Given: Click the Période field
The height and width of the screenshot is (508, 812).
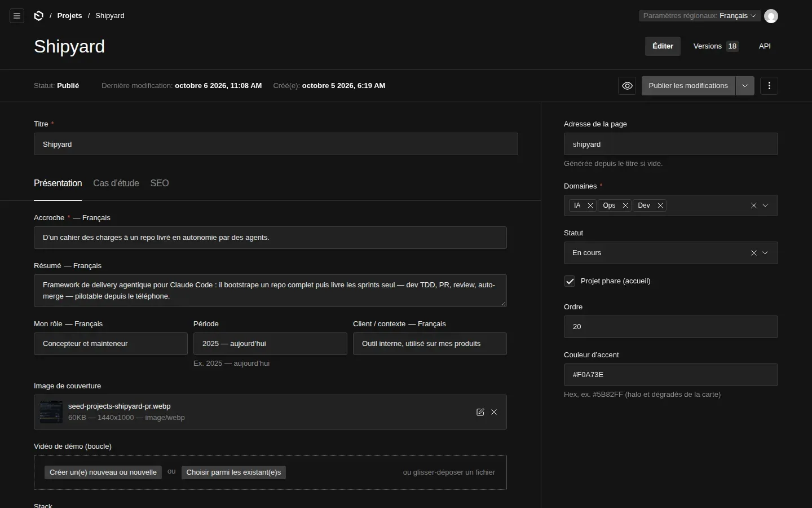Looking at the screenshot, I should point(270,344).
